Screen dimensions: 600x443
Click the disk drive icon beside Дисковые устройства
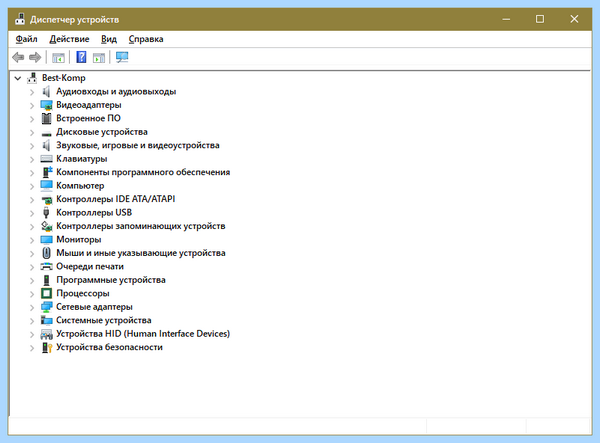click(x=46, y=134)
